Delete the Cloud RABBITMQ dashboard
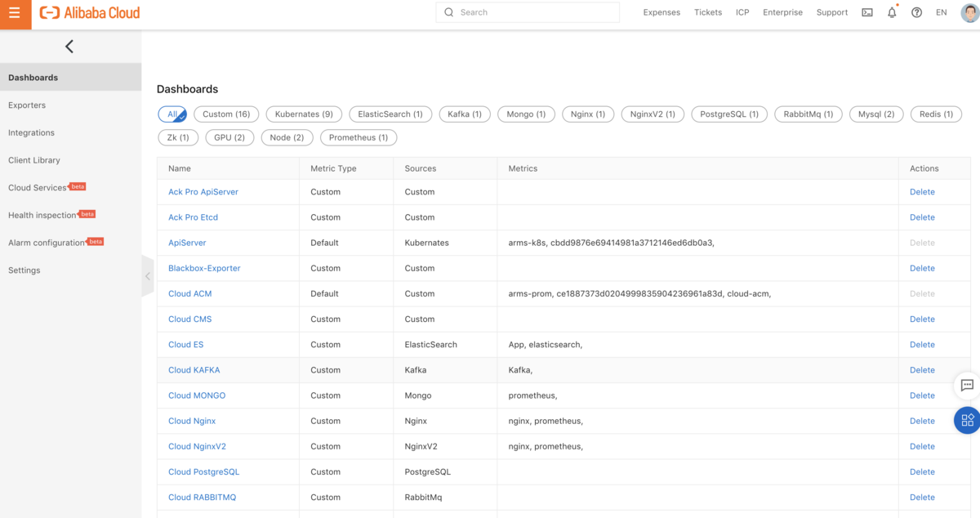The width and height of the screenshot is (980, 518). (x=922, y=497)
